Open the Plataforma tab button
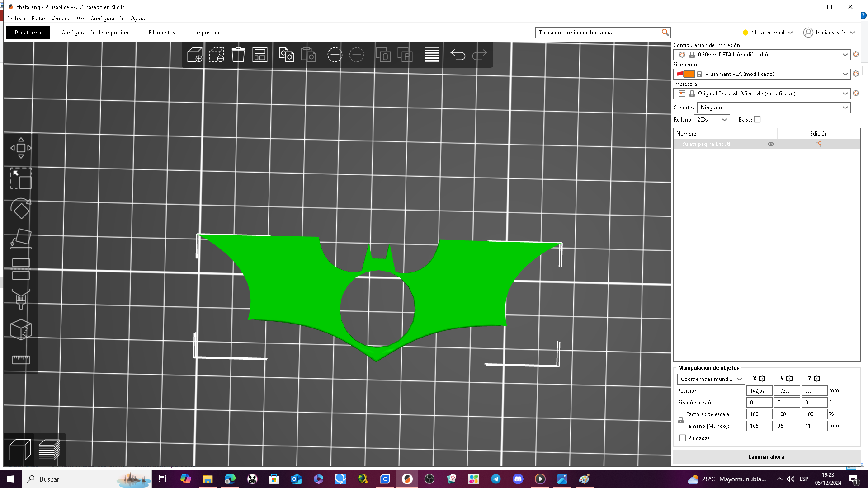The height and width of the screenshot is (488, 868). [x=28, y=33]
